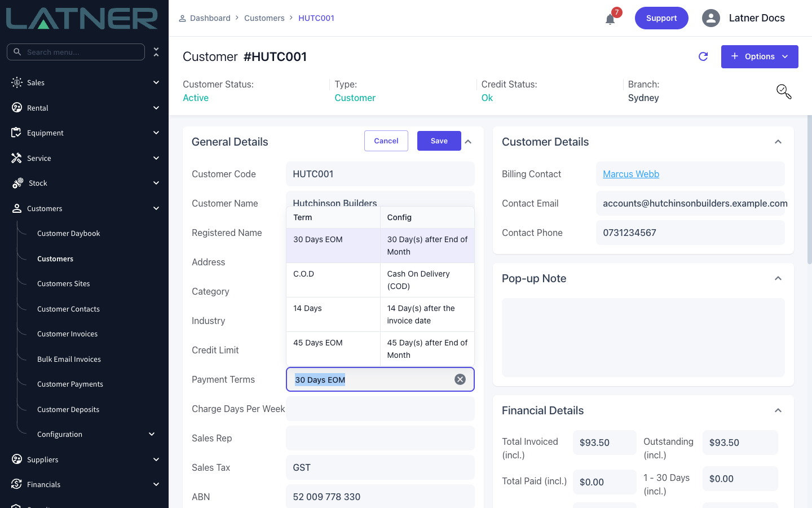The width and height of the screenshot is (812, 508).
Task: Expand the Sales menu chevron
Action: tap(156, 82)
